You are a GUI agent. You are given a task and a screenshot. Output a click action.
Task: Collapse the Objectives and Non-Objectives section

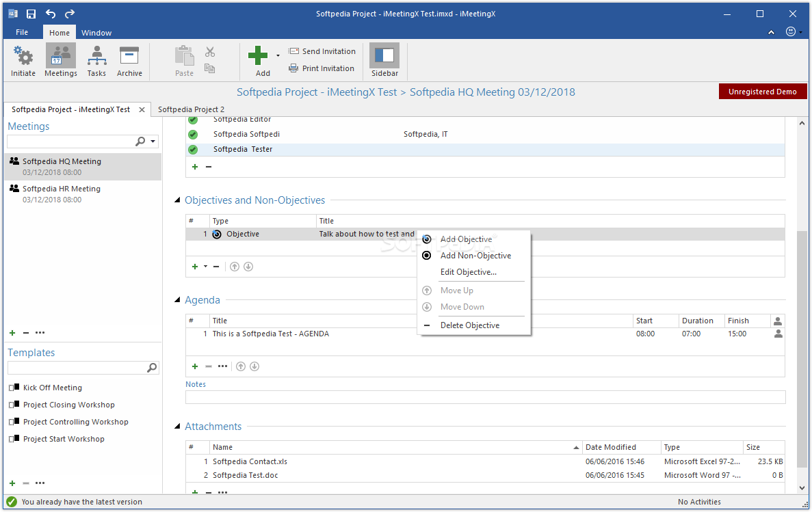(x=177, y=200)
